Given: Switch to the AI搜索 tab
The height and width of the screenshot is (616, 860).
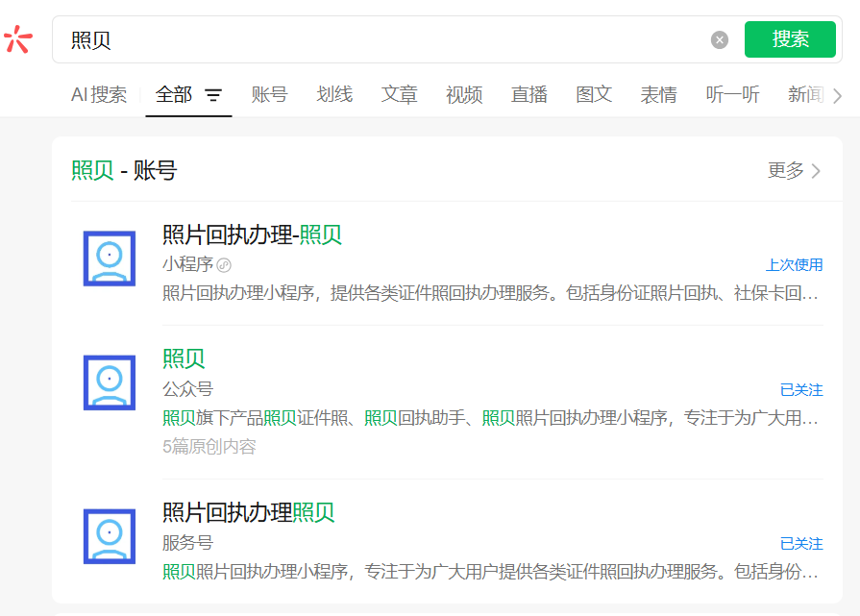Looking at the screenshot, I should tap(99, 94).
